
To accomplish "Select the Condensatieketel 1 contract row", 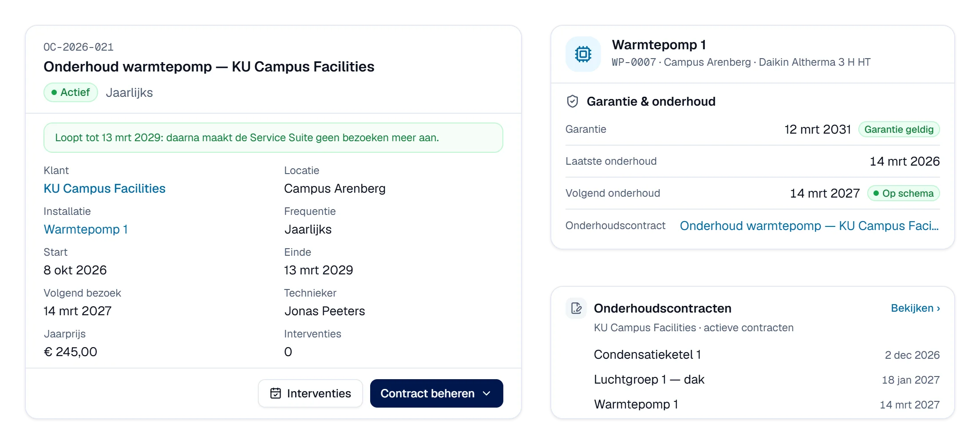I will point(767,355).
